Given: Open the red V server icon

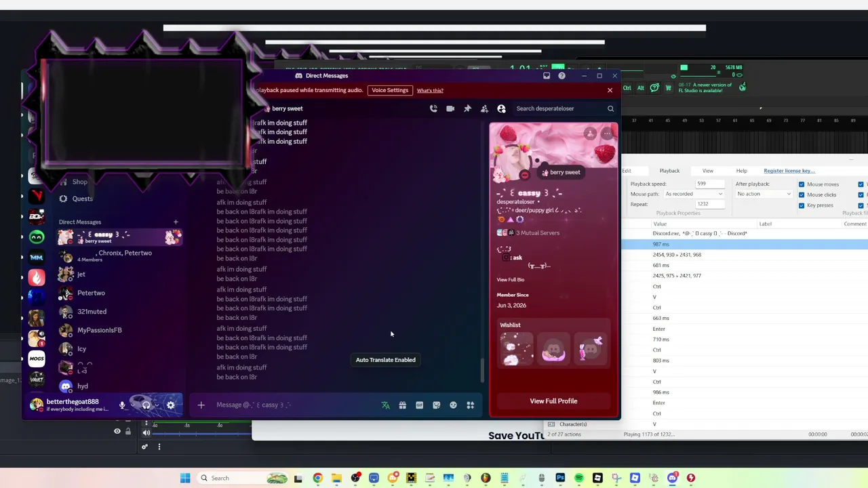Looking at the screenshot, I should pyautogui.click(x=37, y=197).
